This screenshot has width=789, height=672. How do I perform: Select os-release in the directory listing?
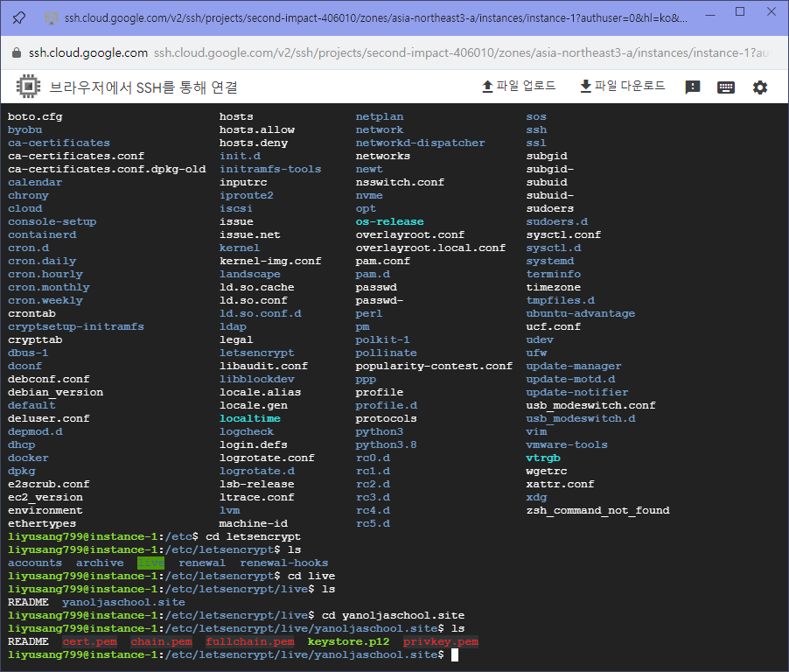pos(389,221)
